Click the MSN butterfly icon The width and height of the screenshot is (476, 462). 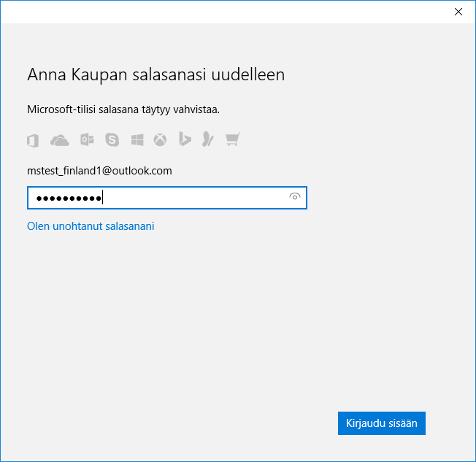[209, 139]
